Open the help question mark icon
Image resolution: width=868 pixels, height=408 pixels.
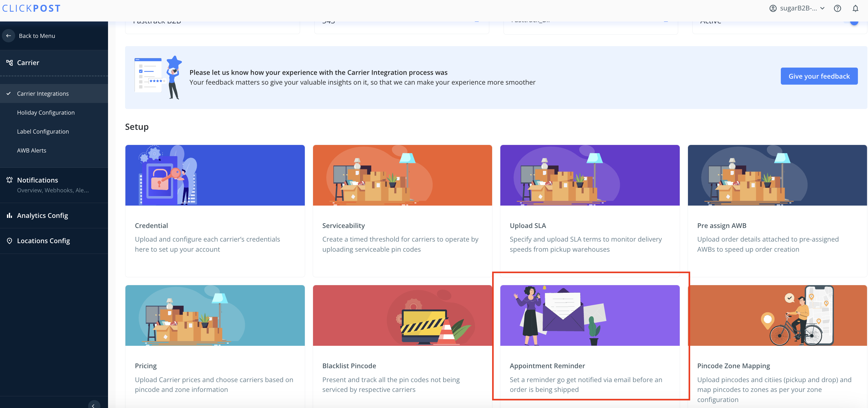pyautogui.click(x=837, y=9)
